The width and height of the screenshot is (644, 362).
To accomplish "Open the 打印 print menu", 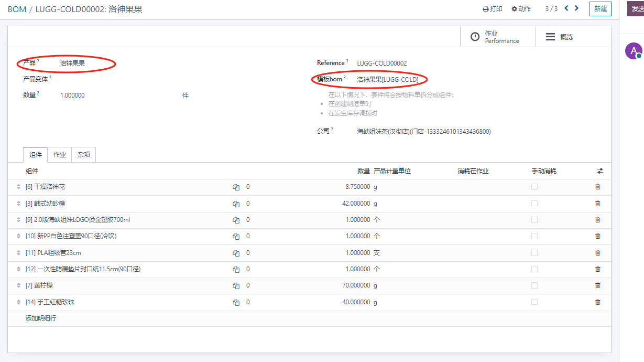I will 493,9.
